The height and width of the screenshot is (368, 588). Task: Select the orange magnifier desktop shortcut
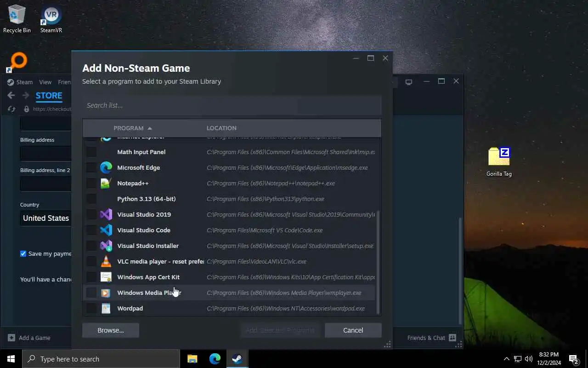[17, 62]
